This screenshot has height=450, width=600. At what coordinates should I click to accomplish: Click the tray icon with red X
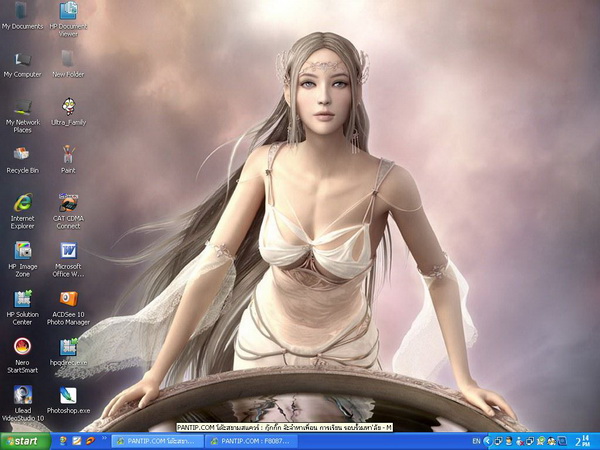click(519, 441)
